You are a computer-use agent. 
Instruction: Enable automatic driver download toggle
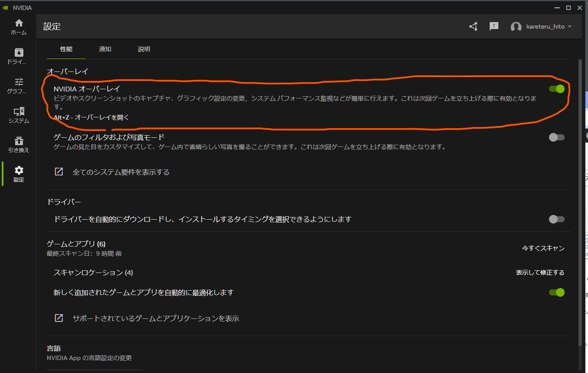tap(557, 219)
